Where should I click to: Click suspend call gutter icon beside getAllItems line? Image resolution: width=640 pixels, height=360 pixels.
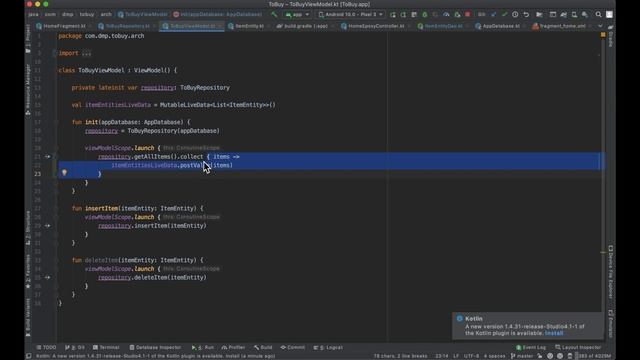[47, 156]
